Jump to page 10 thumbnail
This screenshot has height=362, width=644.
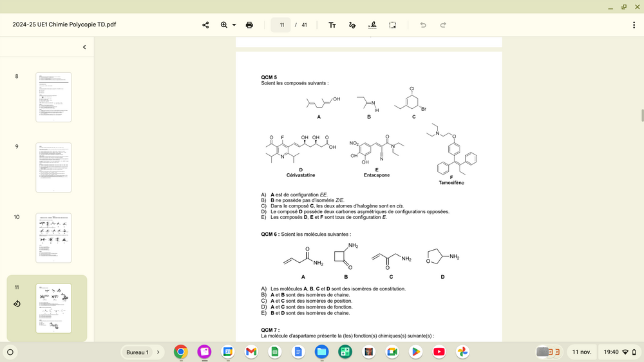tap(53, 238)
